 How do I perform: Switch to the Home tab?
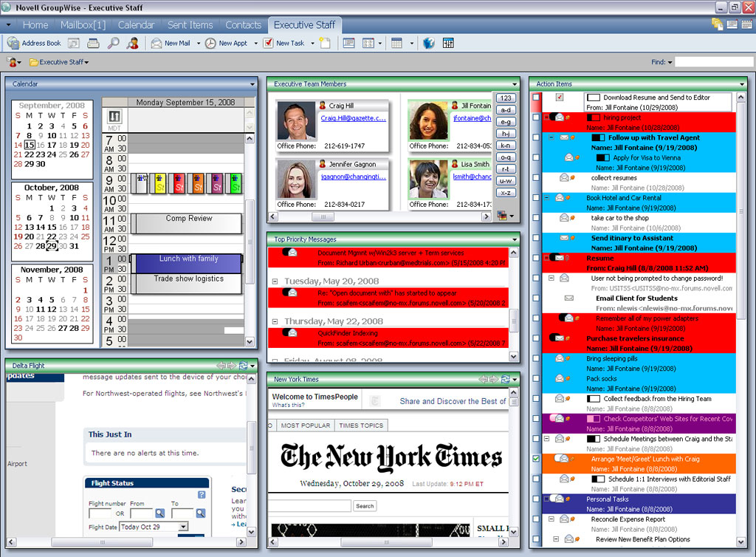point(35,24)
